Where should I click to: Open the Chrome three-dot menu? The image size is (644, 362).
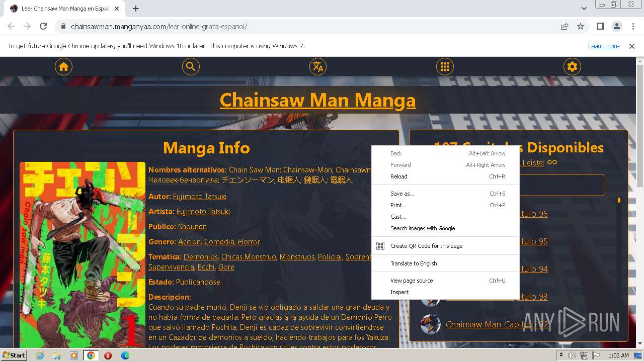632,26
